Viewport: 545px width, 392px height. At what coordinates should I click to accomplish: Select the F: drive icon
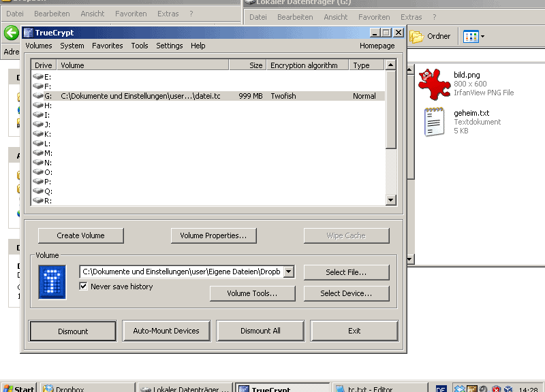[x=38, y=86]
